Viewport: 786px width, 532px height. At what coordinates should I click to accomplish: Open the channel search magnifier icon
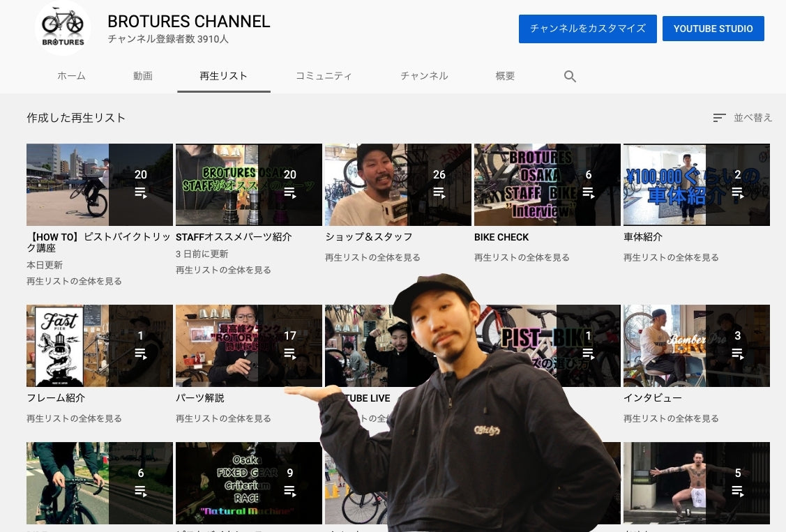pyautogui.click(x=570, y=77)
